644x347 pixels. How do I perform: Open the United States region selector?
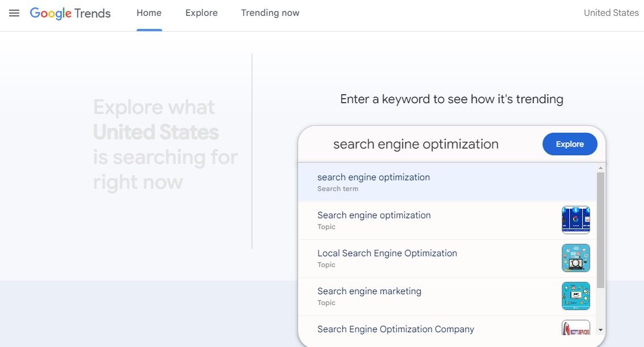coord(611,13)
